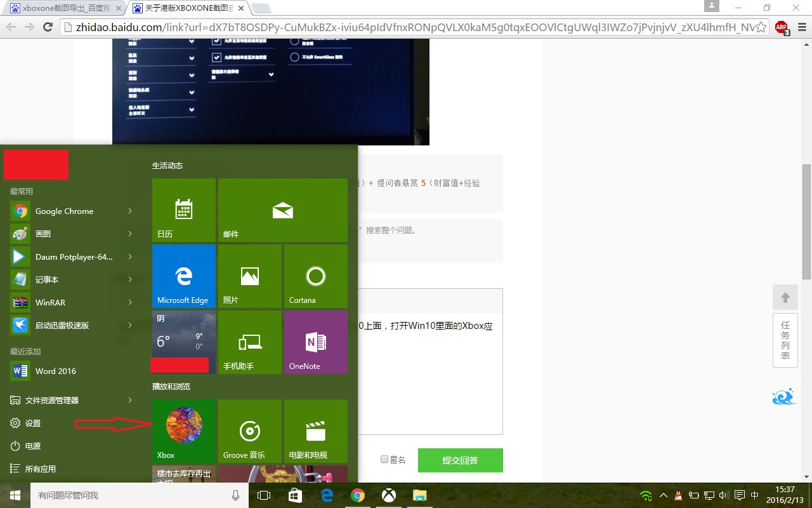Expand 画图 jump list arrow
This screenshot has height=508, width=812.
point(130,234)
